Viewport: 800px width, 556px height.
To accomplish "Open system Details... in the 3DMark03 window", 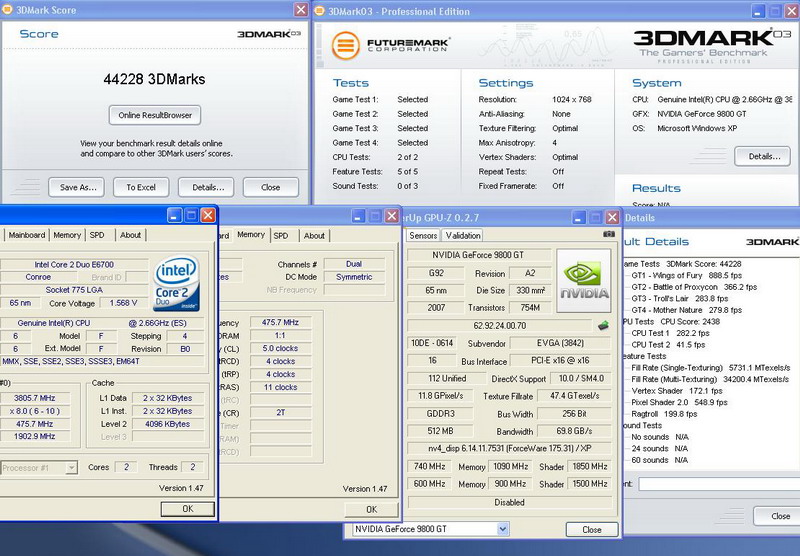I will point(763,156).
